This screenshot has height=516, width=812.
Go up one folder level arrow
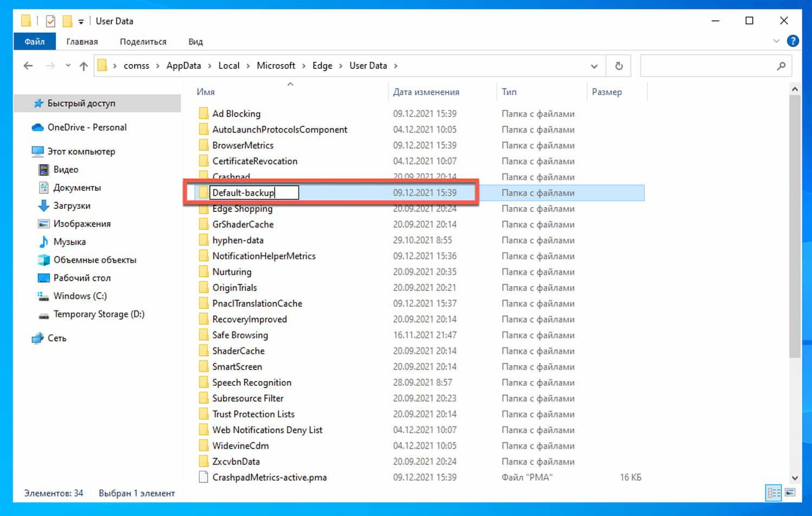point(83,66)
